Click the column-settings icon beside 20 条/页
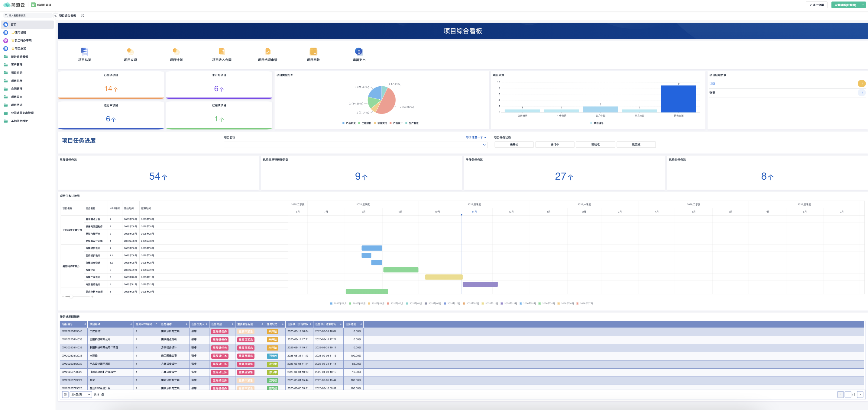Viewport: 868px width, 410px height. coord(65,395)
